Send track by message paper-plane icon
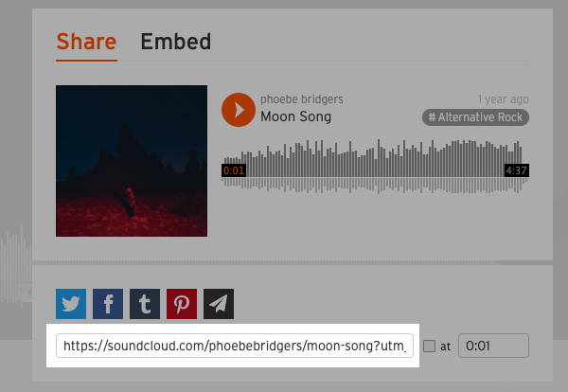 [x=219, y=304]
